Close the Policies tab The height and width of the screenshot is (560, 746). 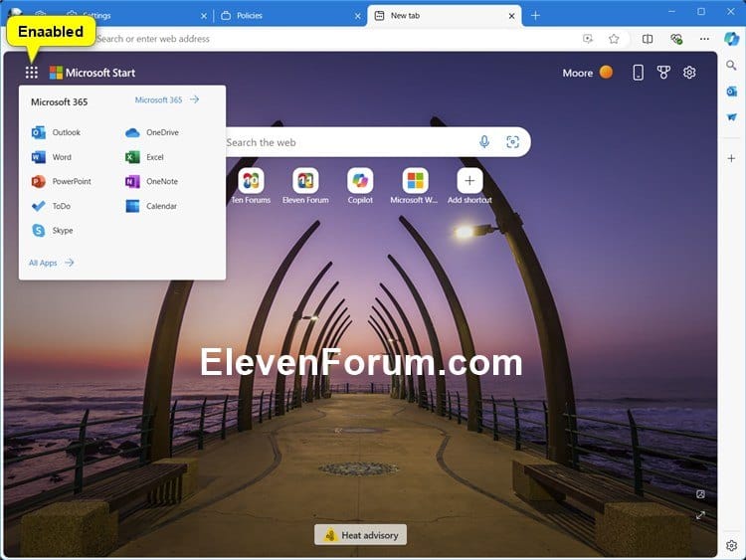pos(358,16)
